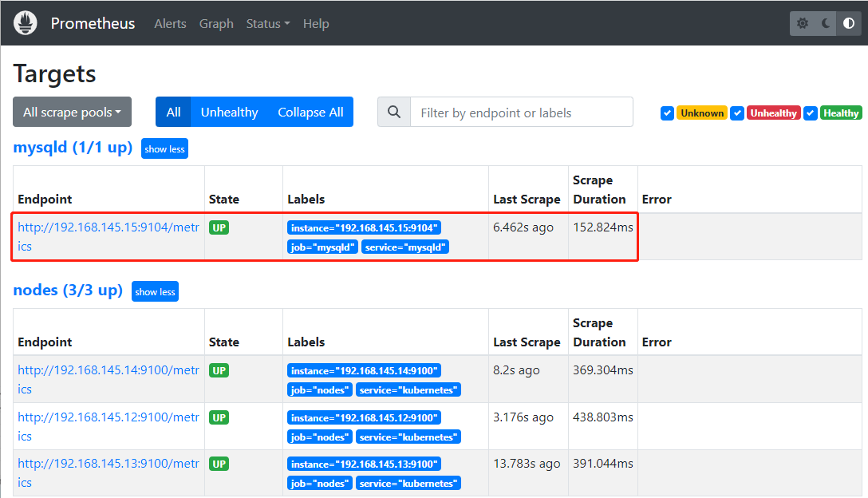Collapse the nodes pool with show less
This screenshot has height=498, width=868.
pos(155,292)
